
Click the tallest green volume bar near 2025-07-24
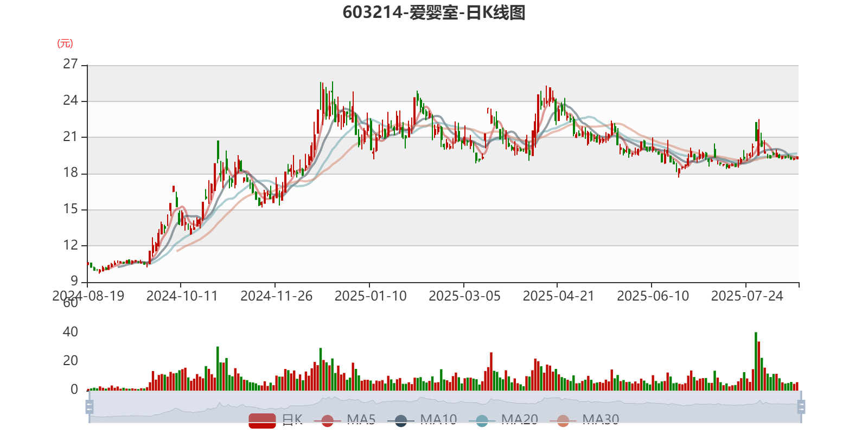[x=756, y=361]
